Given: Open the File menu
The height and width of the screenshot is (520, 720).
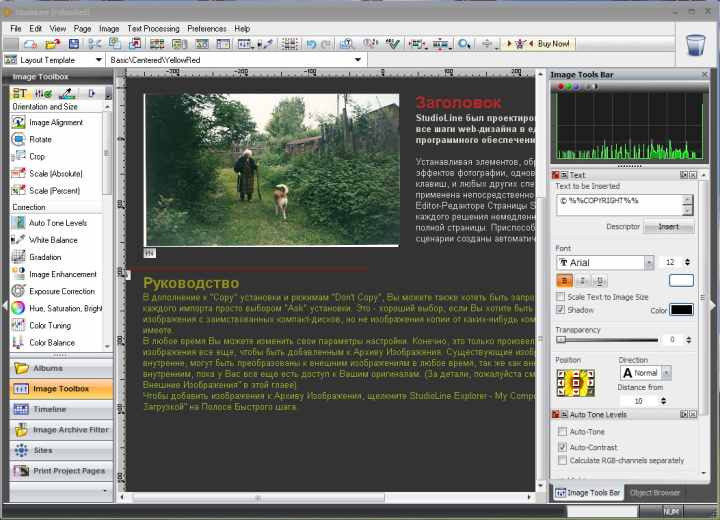Looking at the screenshot, I should pos(16,28).
